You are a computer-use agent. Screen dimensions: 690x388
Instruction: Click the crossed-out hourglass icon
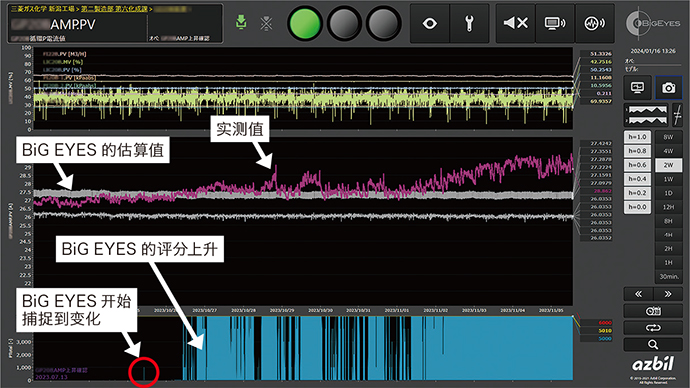pos(266,23)
